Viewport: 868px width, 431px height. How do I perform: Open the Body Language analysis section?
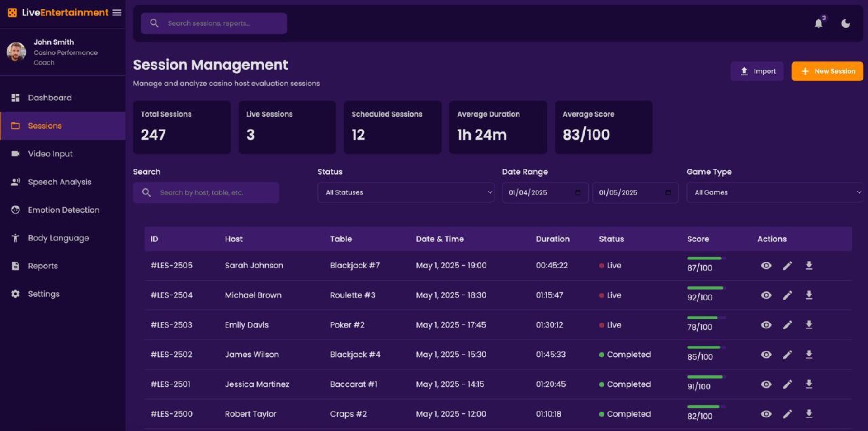[58, 238]
